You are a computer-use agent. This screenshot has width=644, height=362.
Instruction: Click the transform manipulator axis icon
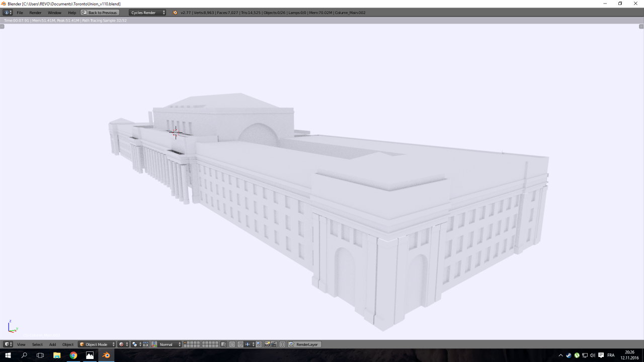click(x=154, y=344)
